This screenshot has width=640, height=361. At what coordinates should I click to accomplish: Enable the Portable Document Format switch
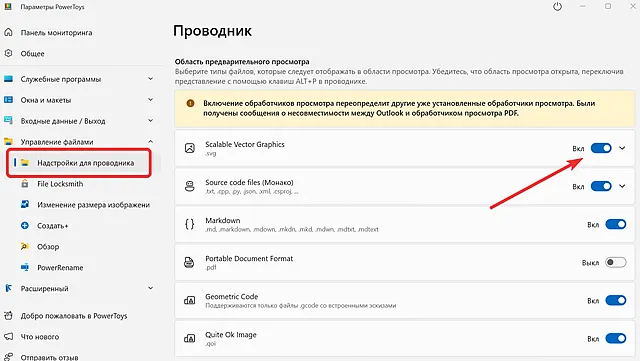click(616, 262)
